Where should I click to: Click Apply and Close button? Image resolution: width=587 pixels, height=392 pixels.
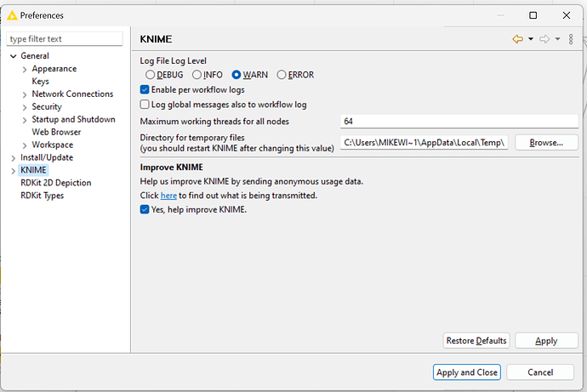(x=467, y=372)
